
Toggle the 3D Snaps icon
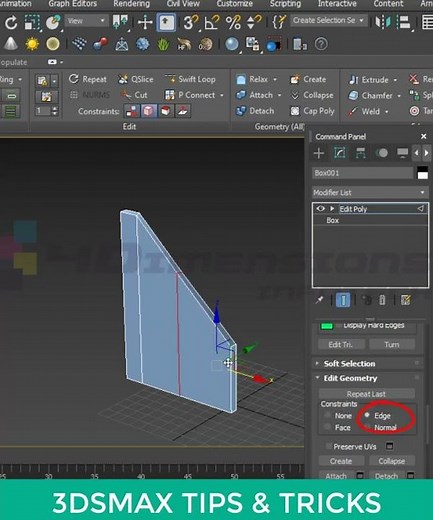pyautogui.click(x=190, y=23)
